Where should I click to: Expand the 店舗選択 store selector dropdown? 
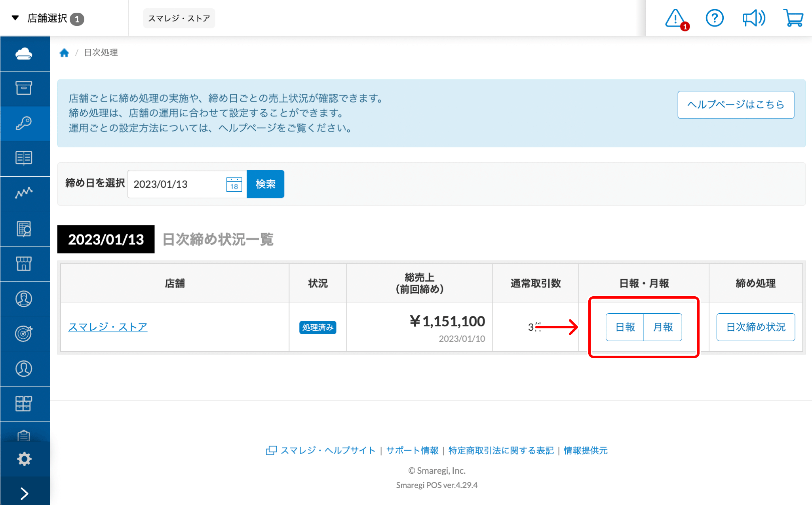tap(48, 18)
